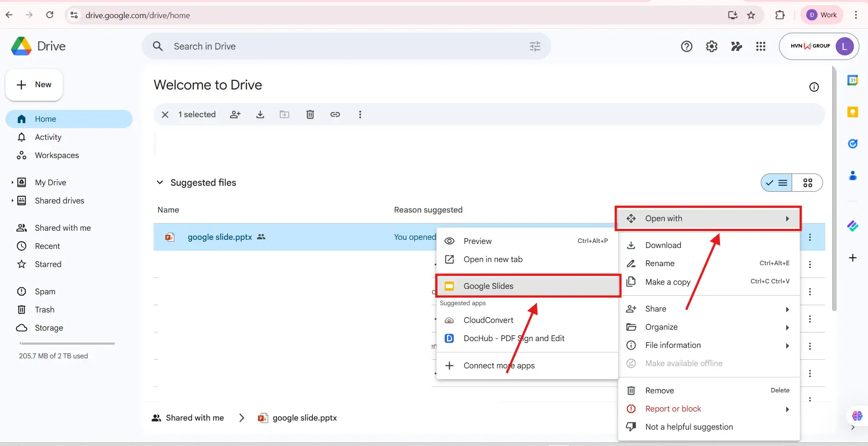Select Remove in context menu

tap(709, 391)
